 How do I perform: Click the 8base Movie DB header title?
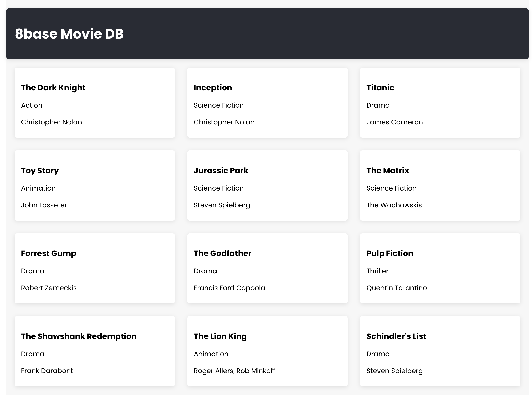pos(69,34)
